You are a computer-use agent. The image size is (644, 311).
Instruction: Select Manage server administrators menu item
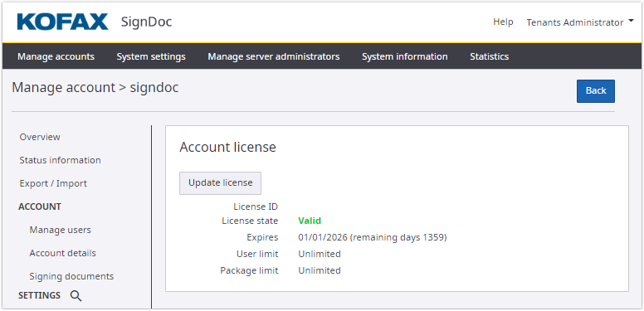point(274,56)
